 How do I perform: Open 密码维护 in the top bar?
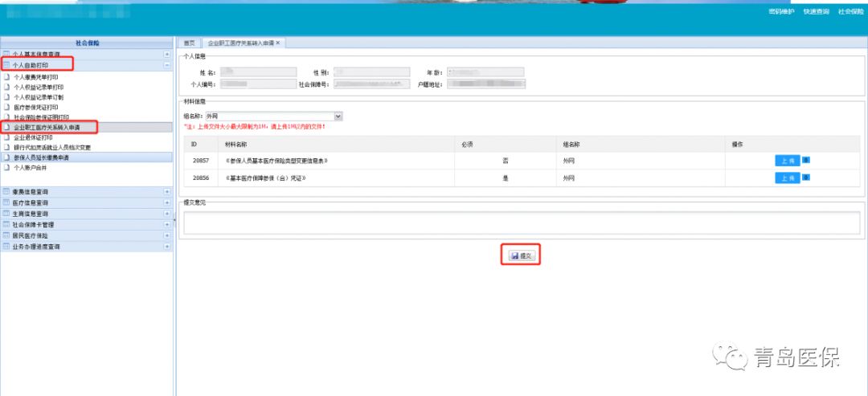781,12
